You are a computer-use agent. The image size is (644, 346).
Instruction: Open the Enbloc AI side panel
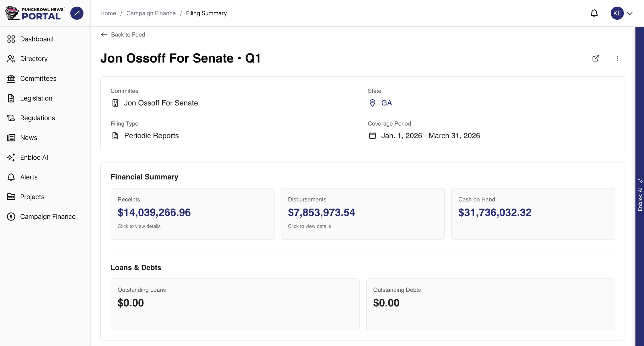click(640, 194)
